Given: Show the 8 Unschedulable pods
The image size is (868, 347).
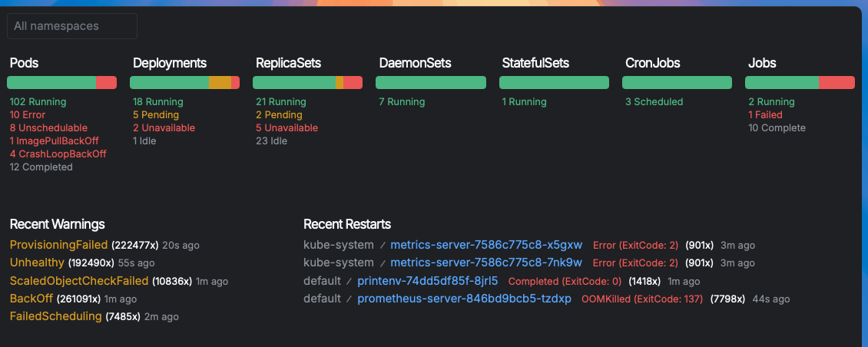Looking at the screenshot, I should (x=48, y=128).
